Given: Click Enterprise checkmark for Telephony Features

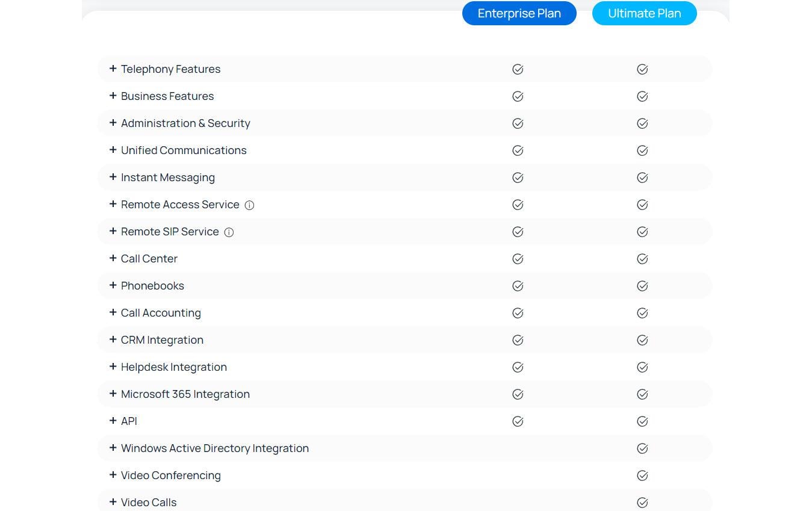Looking at the screenshot, I should (x=518, y=69).
